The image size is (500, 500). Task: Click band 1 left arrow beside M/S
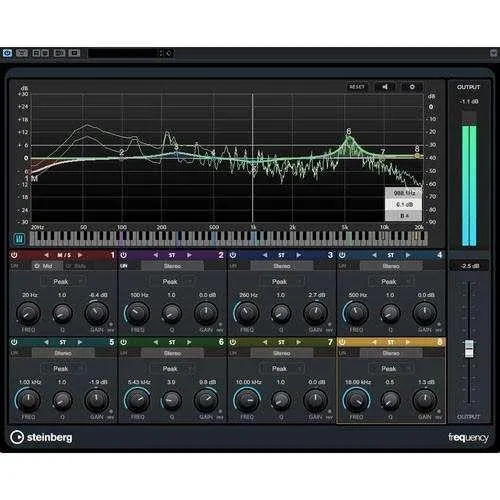point(46,255)
